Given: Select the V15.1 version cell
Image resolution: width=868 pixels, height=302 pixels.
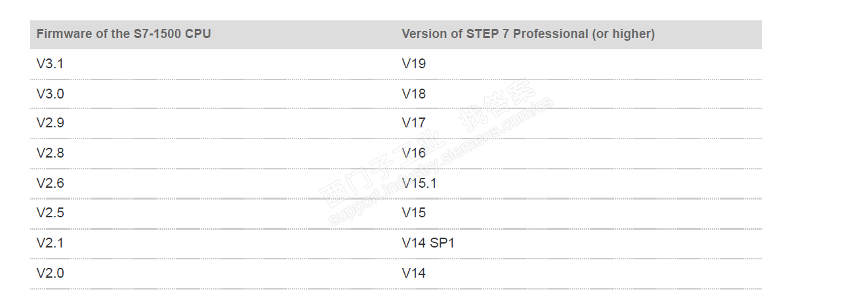Looking at the screenshot, I should click(419, 183).
